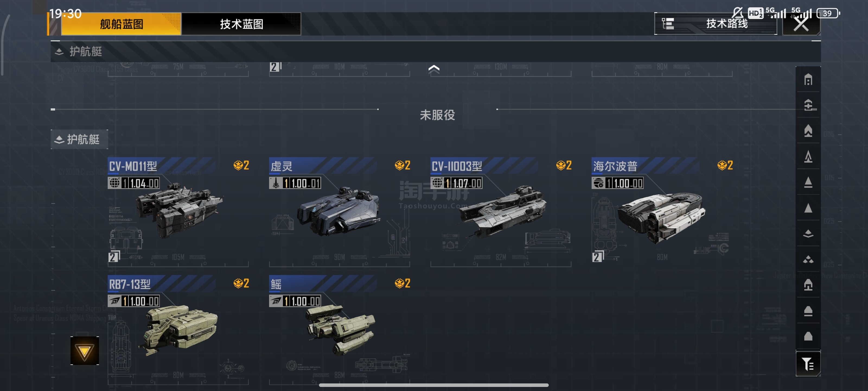Select the hollow spire ship-class icon
This screenshot has width=868, height=391.
pyautogui.click(x=808, y=156)
